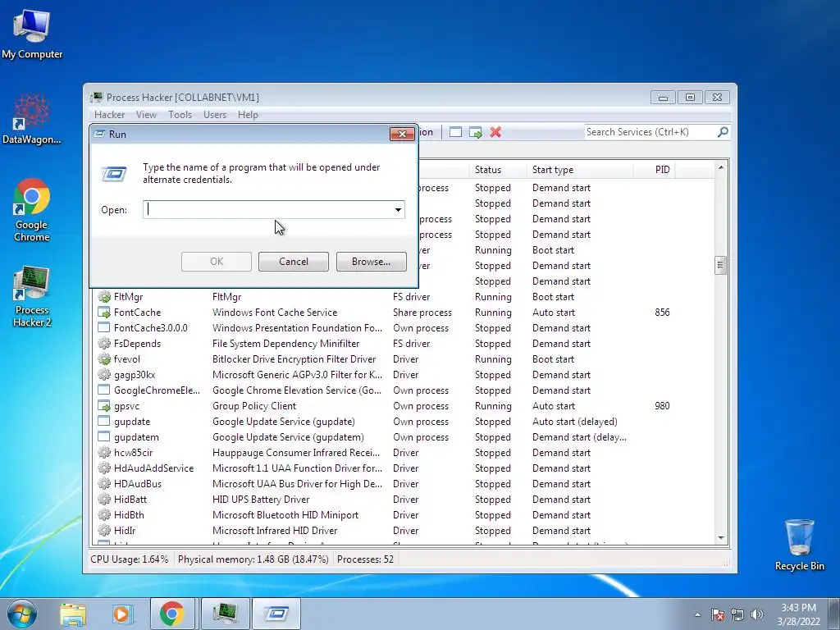Select the FontCache3.0.0.0 service row
840x630 pixels.
tap(404, 328)
